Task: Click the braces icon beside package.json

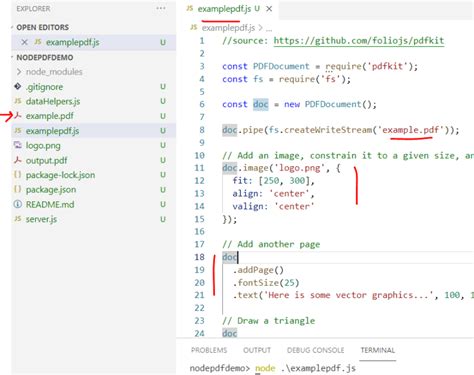Action: coord(18,189)
